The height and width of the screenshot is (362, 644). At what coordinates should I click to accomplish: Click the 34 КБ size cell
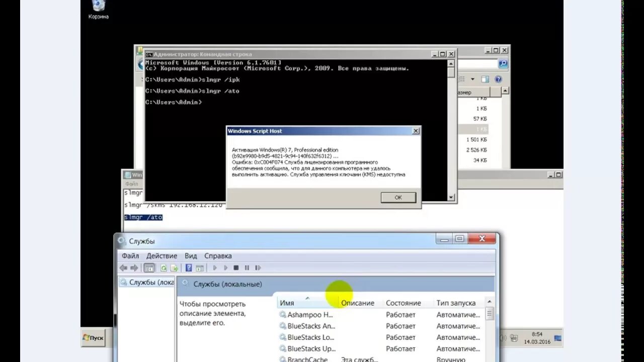point(480,160)
